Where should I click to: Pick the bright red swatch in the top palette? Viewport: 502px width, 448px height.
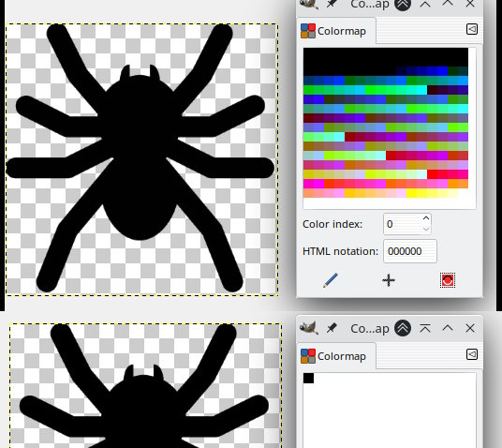point(432,174)
